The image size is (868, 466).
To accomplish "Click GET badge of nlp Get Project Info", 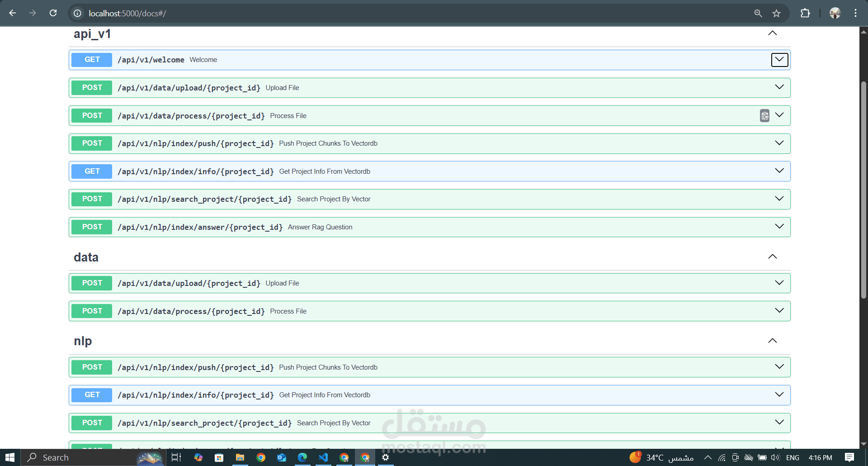I will [92, 395].
